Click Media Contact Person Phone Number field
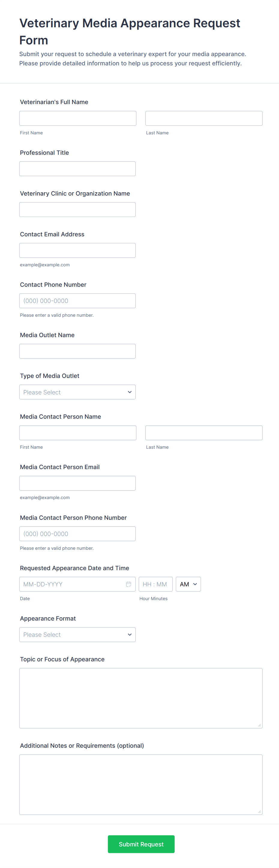 77,533
